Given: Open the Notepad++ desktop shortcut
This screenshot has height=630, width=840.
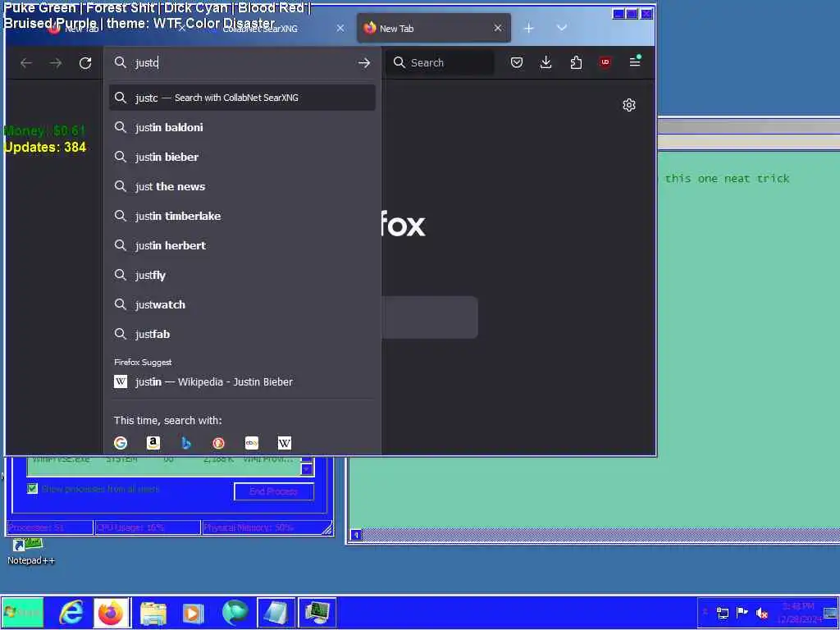Looking at the screenshot, I should tap(30, 551).
